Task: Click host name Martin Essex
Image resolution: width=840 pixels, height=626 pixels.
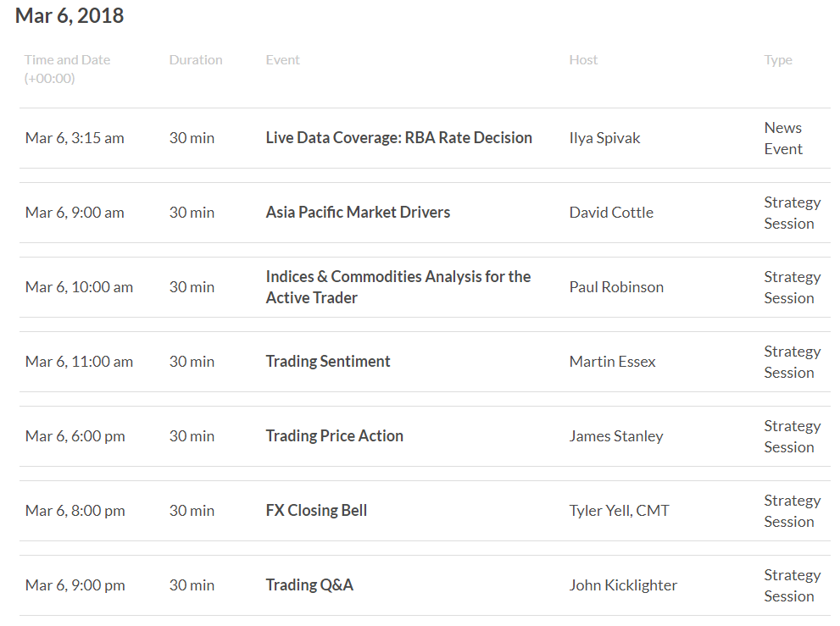Action: click(612, 362)
